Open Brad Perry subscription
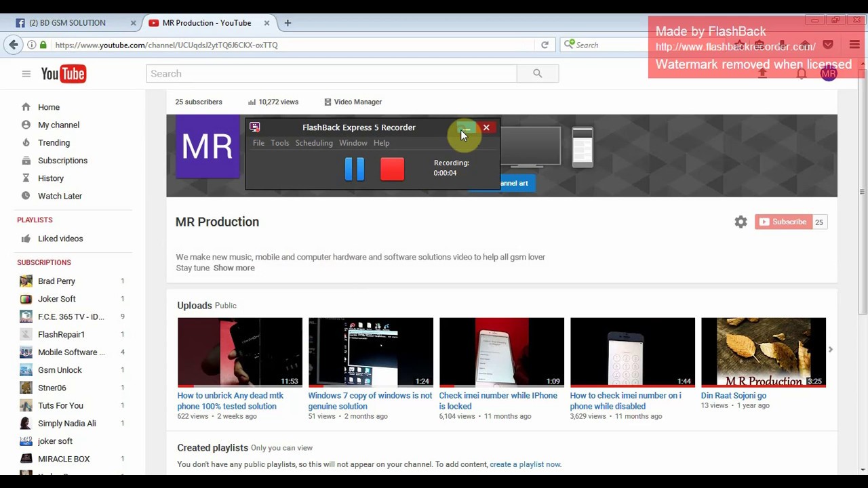Screen dimensions: 868x488 56,281
